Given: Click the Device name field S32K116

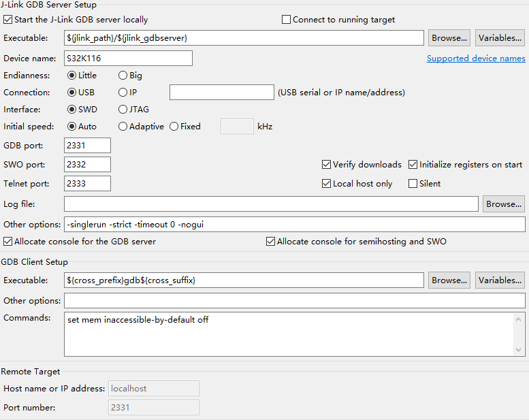Looking at the screenshot, I should (128, 59).
